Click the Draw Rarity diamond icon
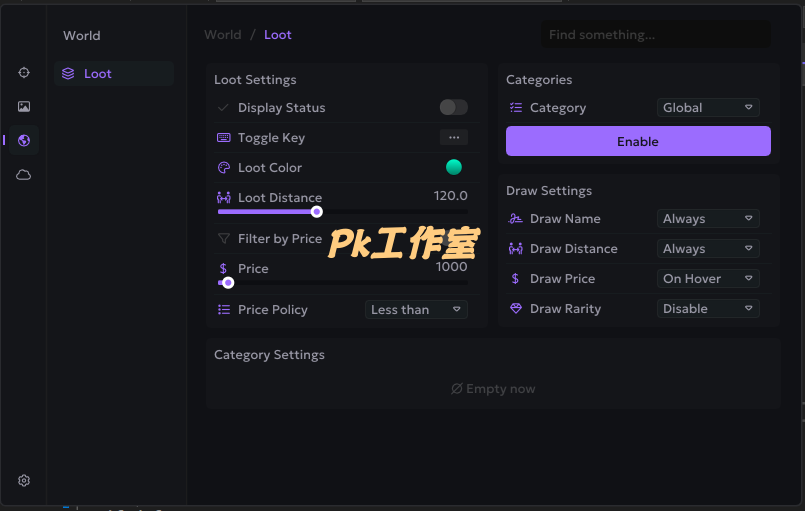The image size is (805, 511). (515, 308)
